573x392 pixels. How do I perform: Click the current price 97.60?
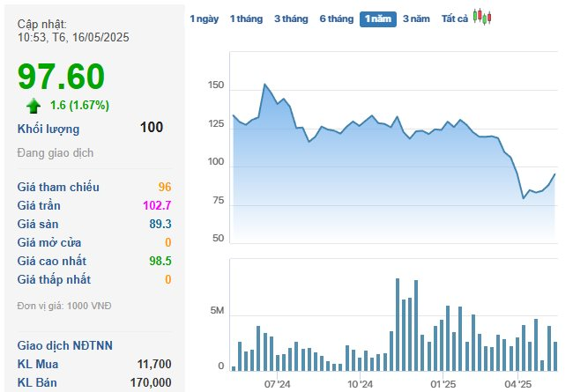(x=62, y=78)
